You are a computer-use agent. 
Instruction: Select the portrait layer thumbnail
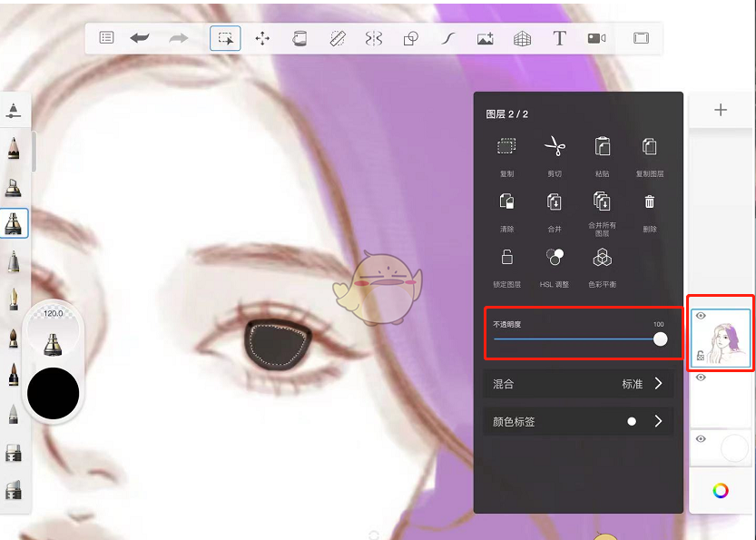tap(721, 339)
